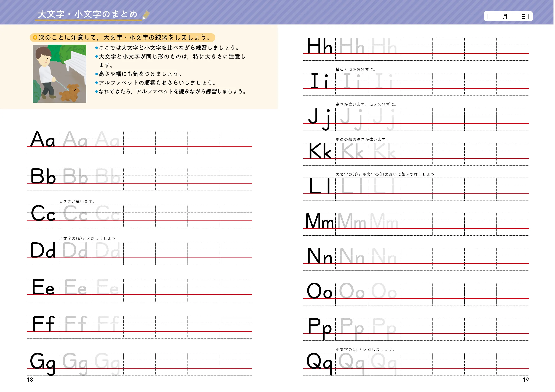Click the bullet なれてきたら，アルファベットを読みながら
Viewport: 555px width, 392px height.
coord(171,92)
